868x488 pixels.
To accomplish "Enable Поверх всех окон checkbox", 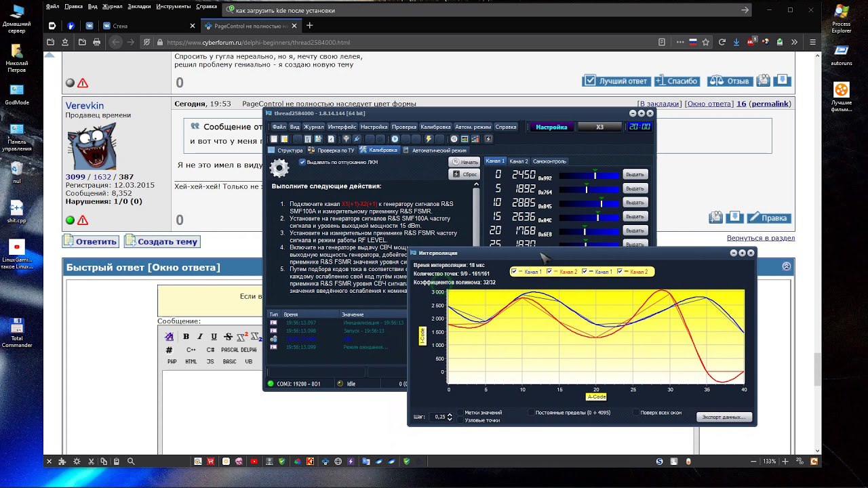I will pyautogui.click(x=635, y=412).
